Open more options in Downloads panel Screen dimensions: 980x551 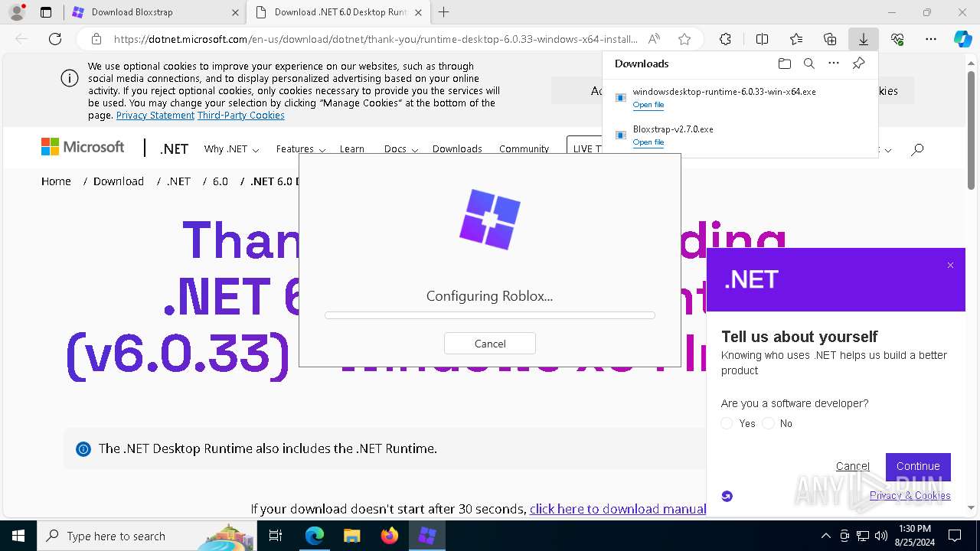834,64
